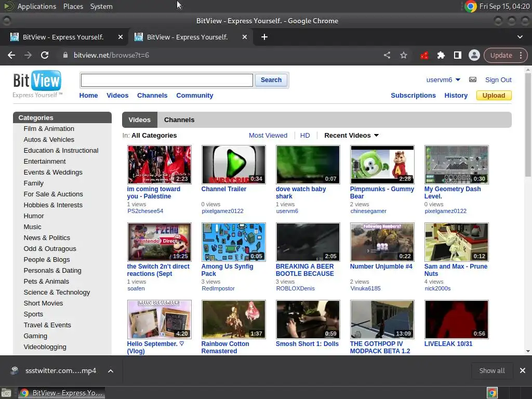
Task: Select the Science & Technology category
Action: pyautogui.click(x=57, y=292)
